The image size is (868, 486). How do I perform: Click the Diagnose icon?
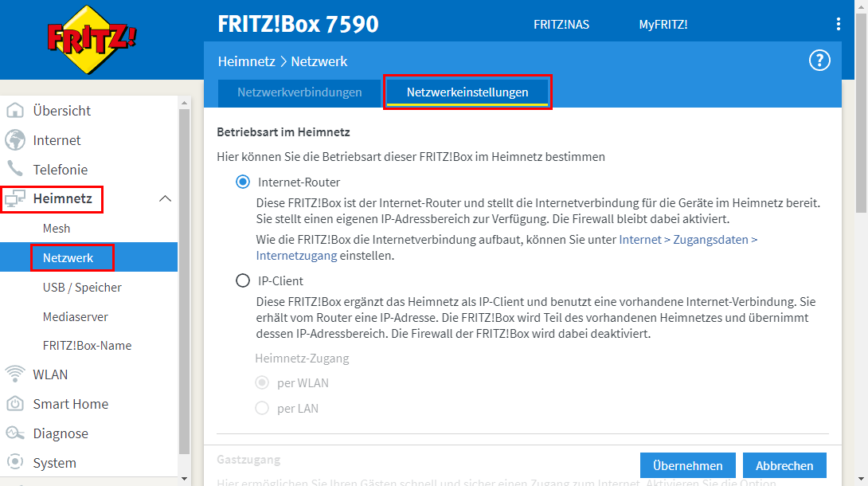pyautogui.click(x=15, y=433)
